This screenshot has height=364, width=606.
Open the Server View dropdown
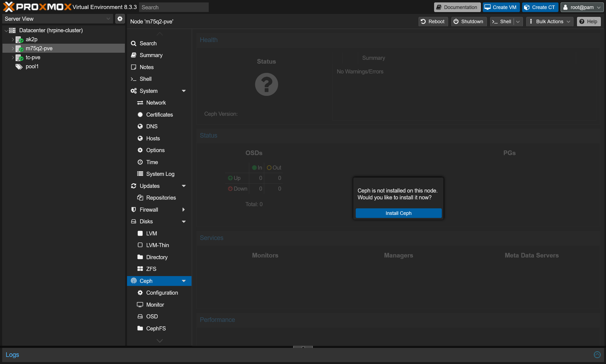pos(108,19)
